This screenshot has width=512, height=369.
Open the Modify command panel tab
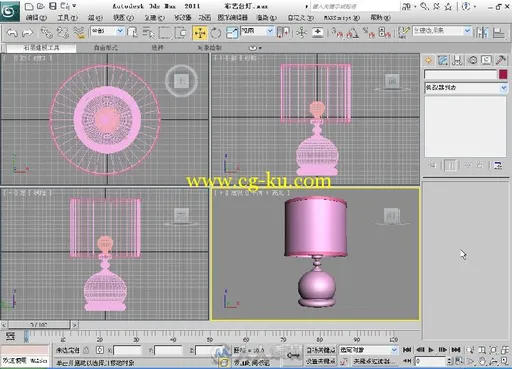coord(443,60)
